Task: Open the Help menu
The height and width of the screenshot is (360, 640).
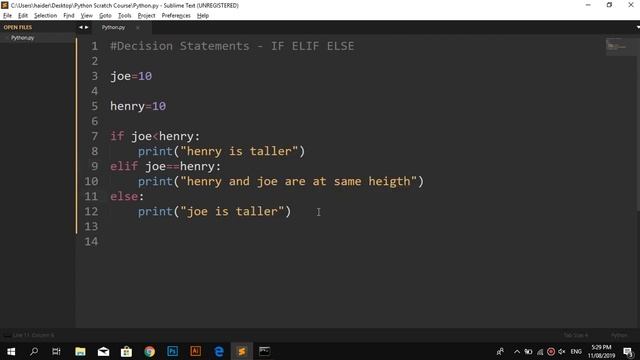Action: click(x=203, y=16)
